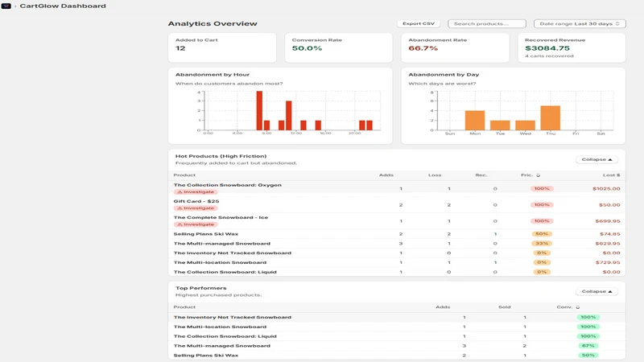
Task: Click the Export CSV button
Action: point(418,24)
